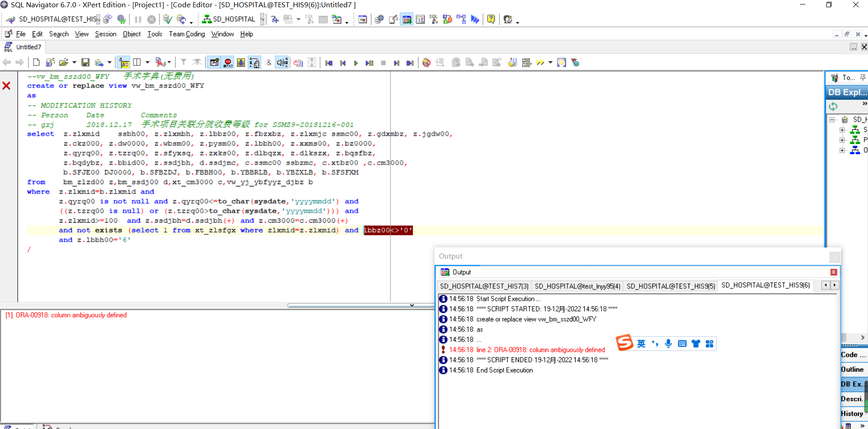Click the Save floppy disk icon
The image size is (868, 429).
pyautogui.click(x=85, y=63)
